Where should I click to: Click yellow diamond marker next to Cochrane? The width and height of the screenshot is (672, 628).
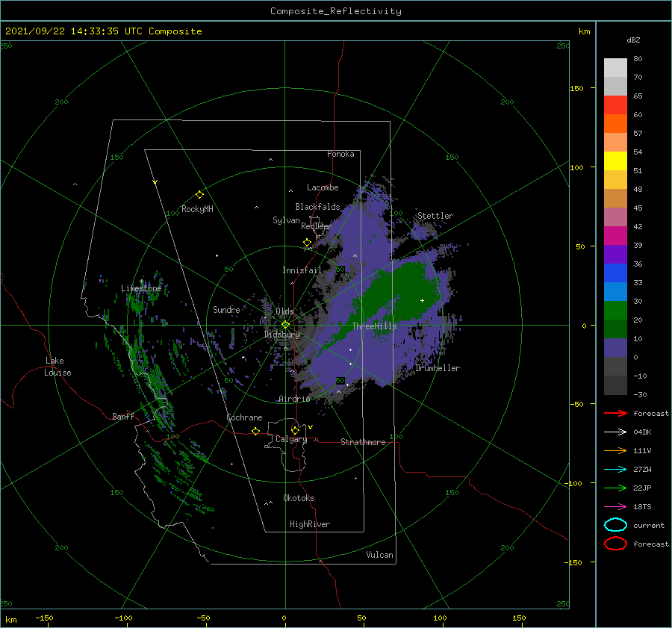click(256, 431)
